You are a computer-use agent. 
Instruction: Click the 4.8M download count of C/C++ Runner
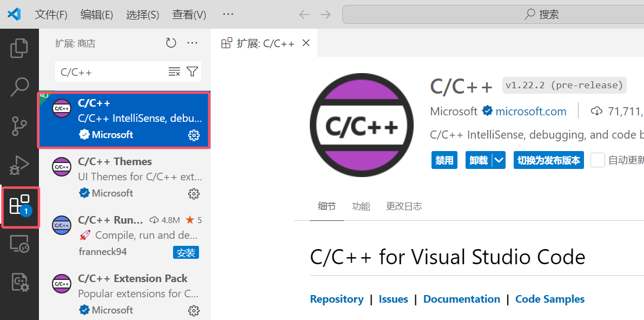[x=165, y=220]
